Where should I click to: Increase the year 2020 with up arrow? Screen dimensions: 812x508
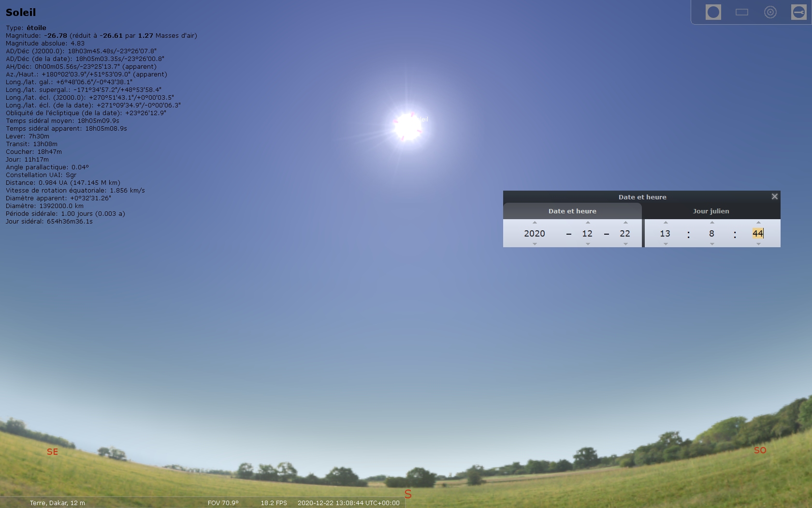[535, 223]
